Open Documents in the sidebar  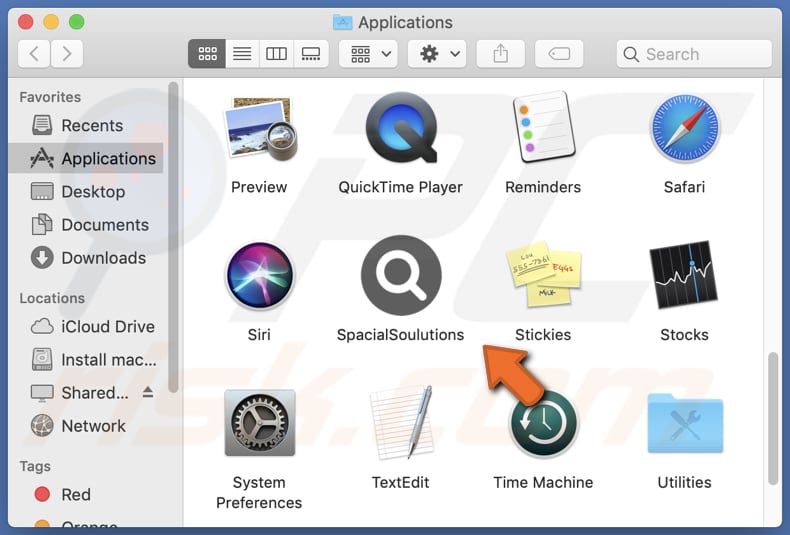pyautogui.click(x=86, y=225)
